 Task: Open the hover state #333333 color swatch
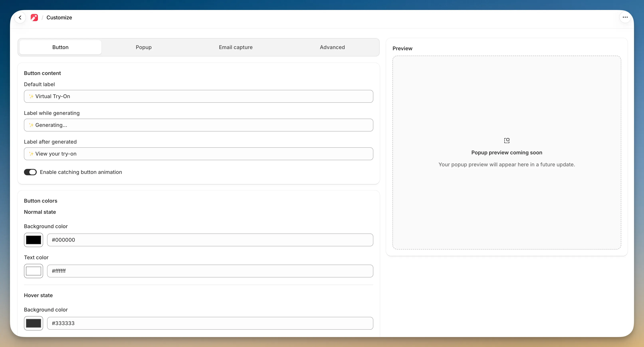click(x=34, y=323)
